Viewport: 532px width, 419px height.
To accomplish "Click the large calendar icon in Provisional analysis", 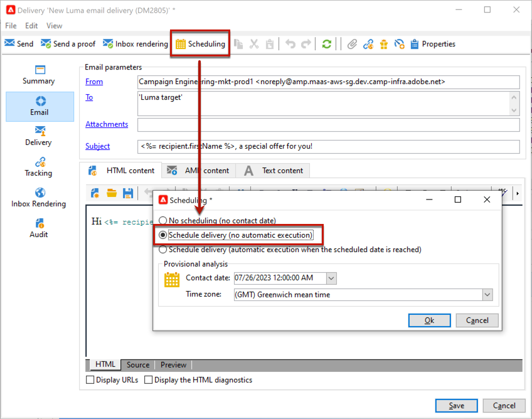I will click(x=172, y=280).
